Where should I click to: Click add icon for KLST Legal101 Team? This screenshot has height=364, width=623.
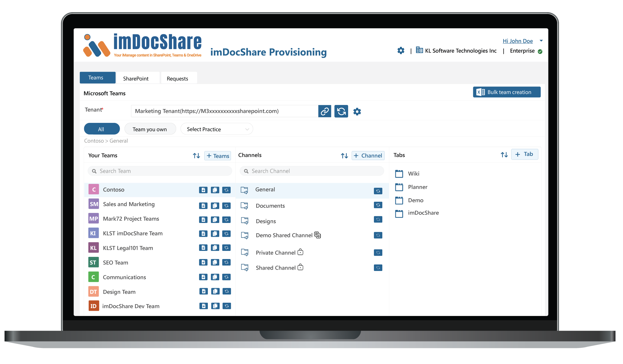pyautogui.click(x=203, y=248)
